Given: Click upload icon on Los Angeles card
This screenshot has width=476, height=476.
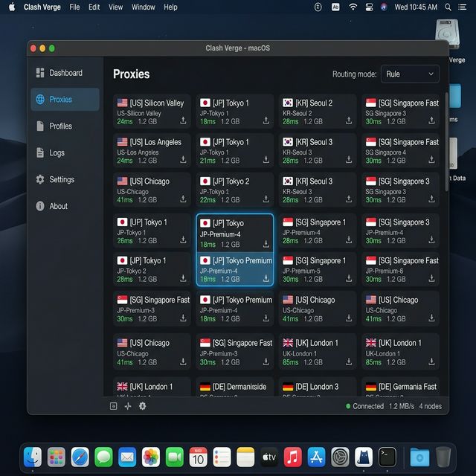Looking at the screenshot, I should click(x=183, y=160).
